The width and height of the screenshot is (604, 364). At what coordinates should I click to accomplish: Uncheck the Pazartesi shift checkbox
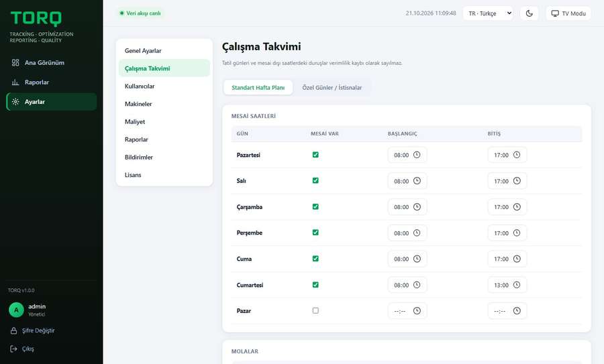pyautogui.click(x=315, y=155)
